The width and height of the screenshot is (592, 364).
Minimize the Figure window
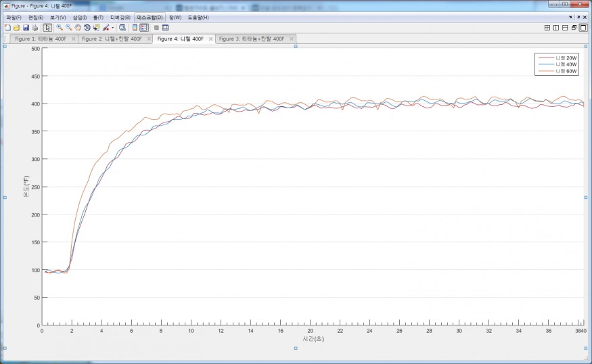(554, 4)
